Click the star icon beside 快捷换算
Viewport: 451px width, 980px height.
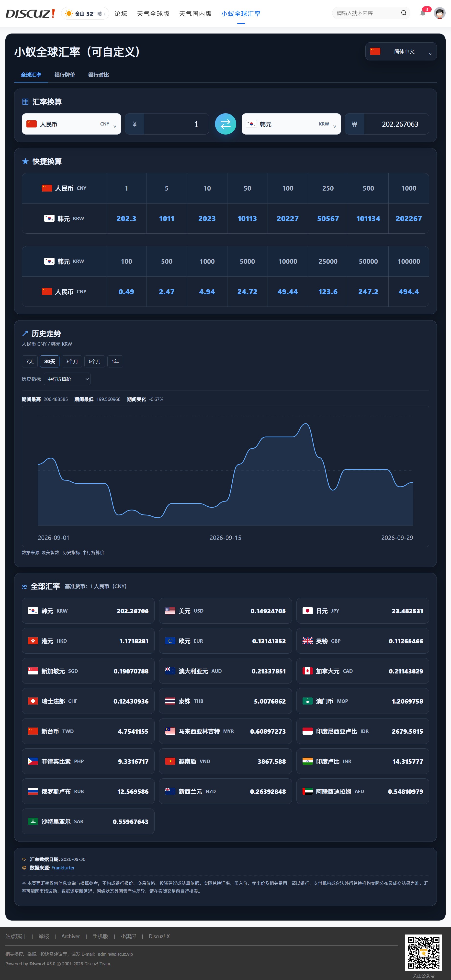click(25, 161)
